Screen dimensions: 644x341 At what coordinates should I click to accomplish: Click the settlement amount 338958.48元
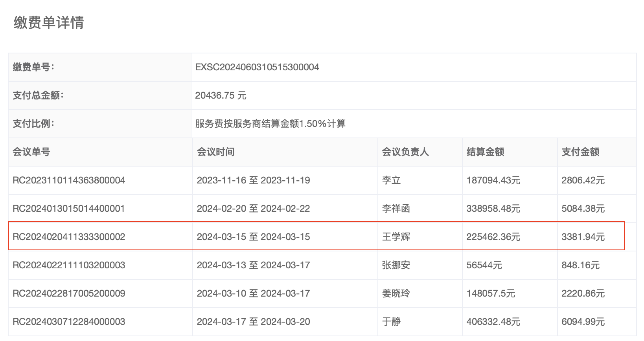click(x=493, y=209)
